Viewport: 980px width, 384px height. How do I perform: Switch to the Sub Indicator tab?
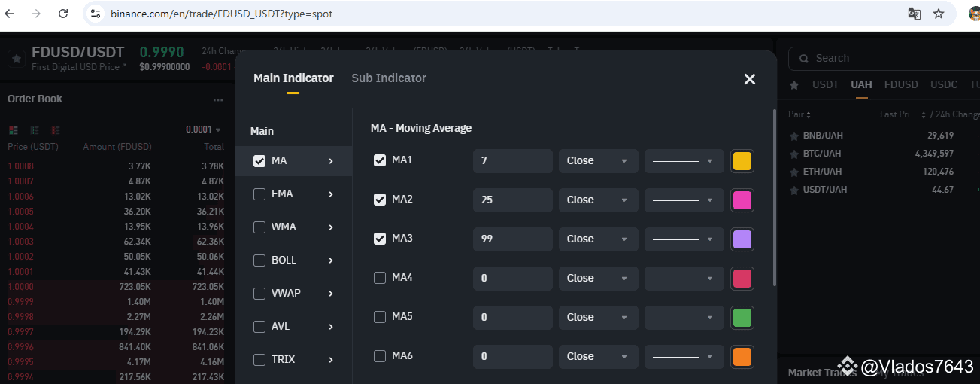389,78
